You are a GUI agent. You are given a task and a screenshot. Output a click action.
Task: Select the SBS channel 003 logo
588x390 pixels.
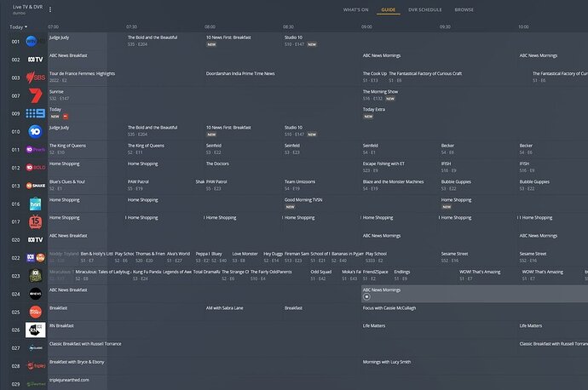(x=35, y=77)
